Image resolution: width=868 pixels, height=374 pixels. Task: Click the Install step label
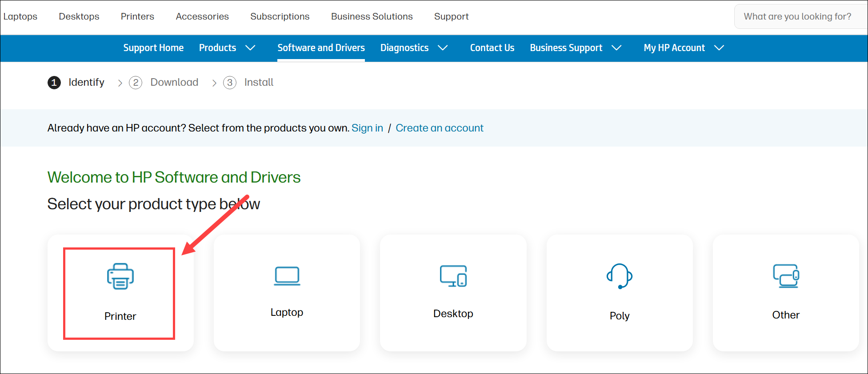point(259,82)
